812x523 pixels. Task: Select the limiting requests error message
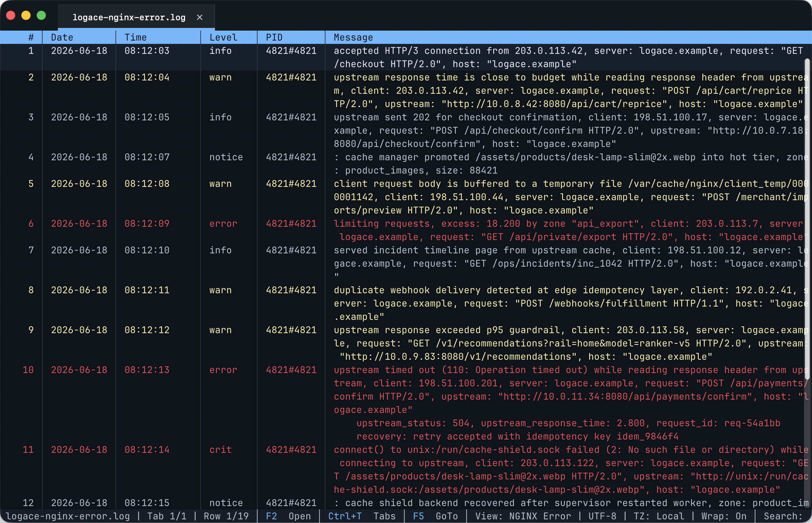tap(571, 230)
